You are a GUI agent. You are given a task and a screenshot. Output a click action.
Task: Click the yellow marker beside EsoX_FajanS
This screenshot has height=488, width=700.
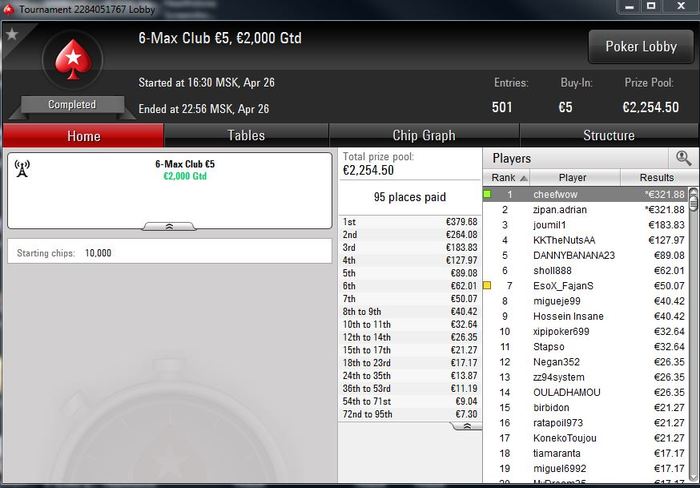click(x=487, y=285)
